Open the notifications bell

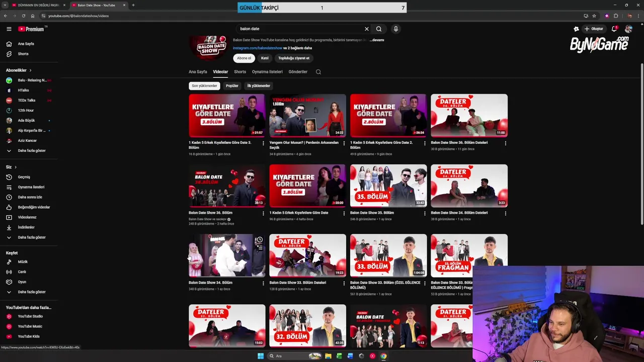click(x=614, y=29)
